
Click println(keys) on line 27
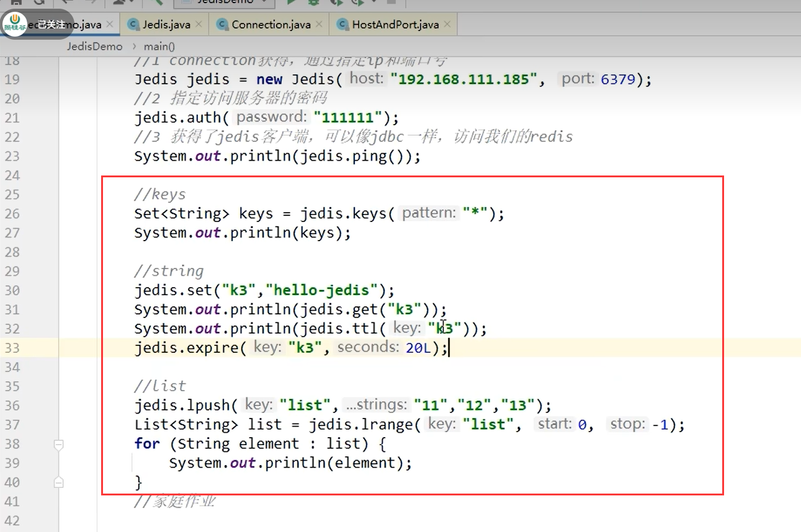pyautogui.click(x=286, y=233)
